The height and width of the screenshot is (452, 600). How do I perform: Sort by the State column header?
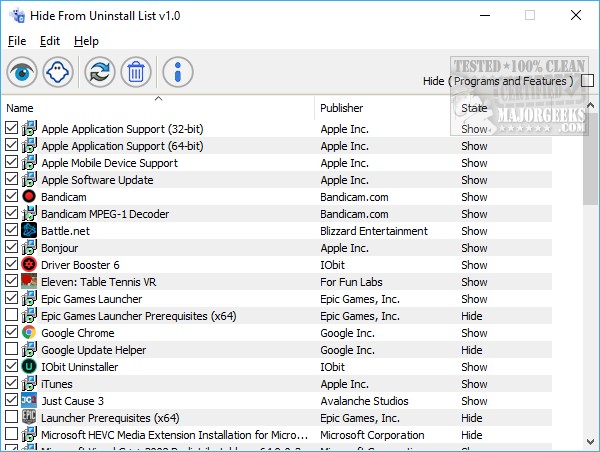pos(474,108)
